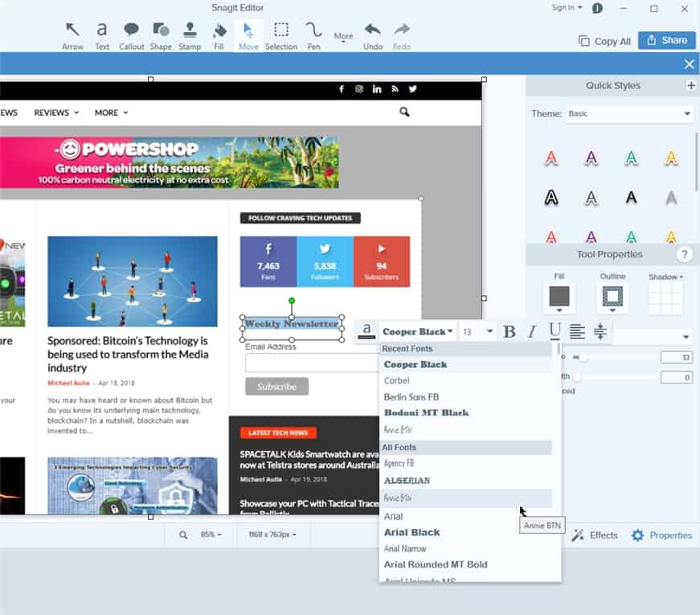Open the Properties panel

point(662,535)
